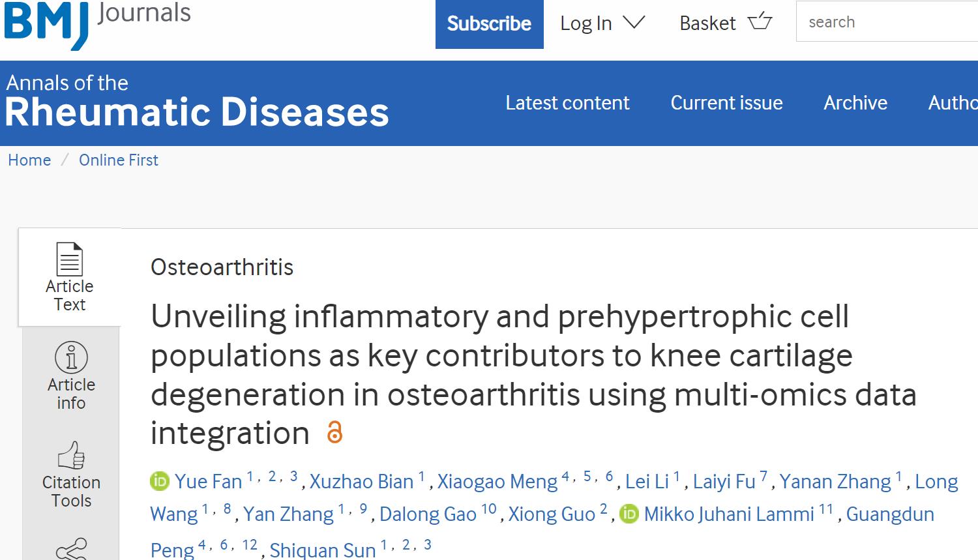Click the Annals of the Rheumatic Diseases title
978x560 pixels.
197,102
